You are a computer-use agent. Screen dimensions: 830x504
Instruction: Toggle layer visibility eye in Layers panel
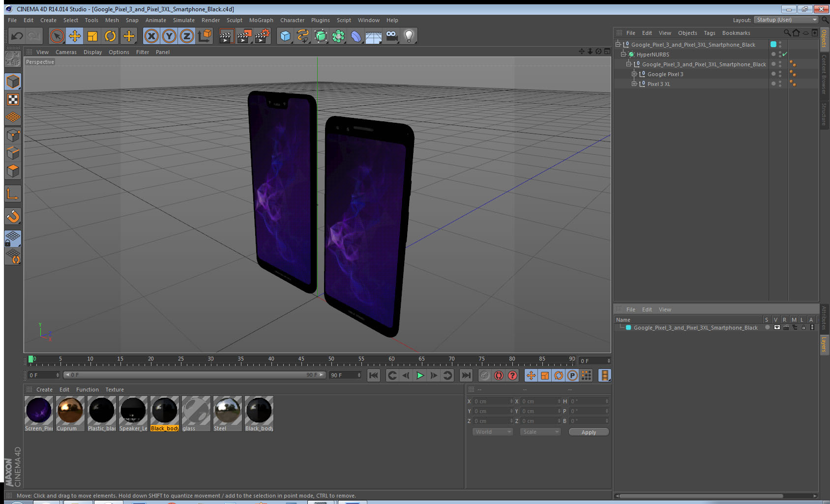click(777, 328)
